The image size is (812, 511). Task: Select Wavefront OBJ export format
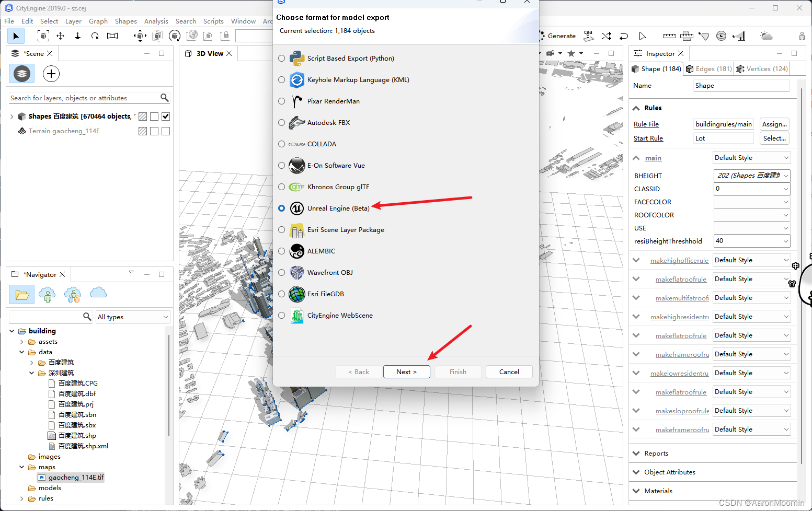[x=282, y=273]
